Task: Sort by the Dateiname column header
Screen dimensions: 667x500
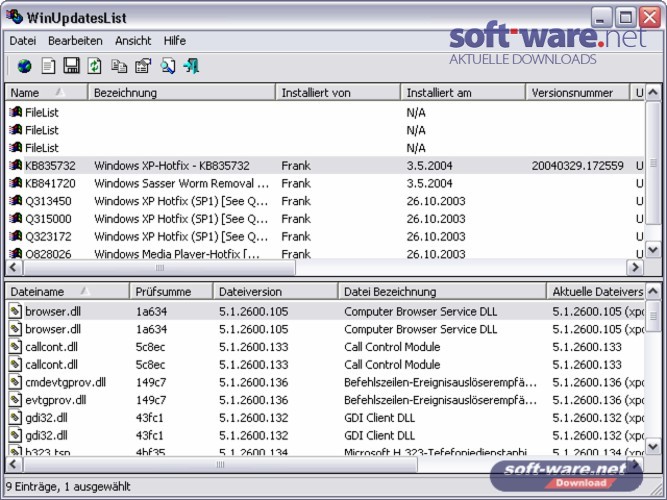Action: (67, 291)
